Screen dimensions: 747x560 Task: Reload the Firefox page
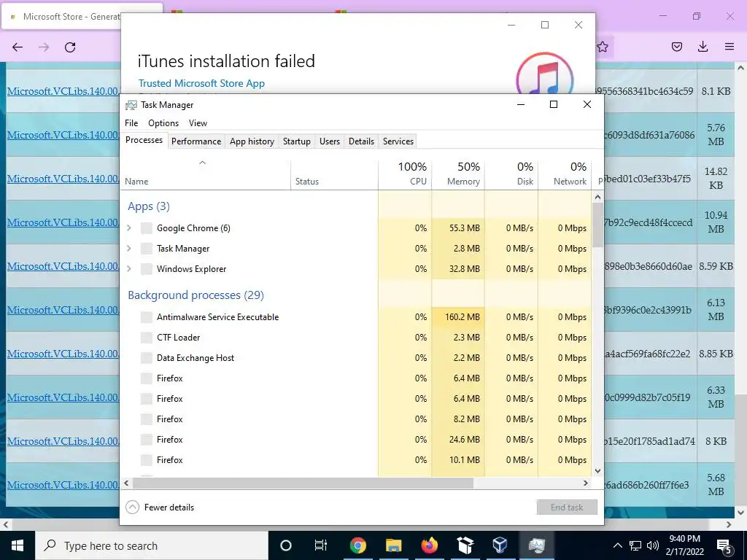(x=70, y=47)
